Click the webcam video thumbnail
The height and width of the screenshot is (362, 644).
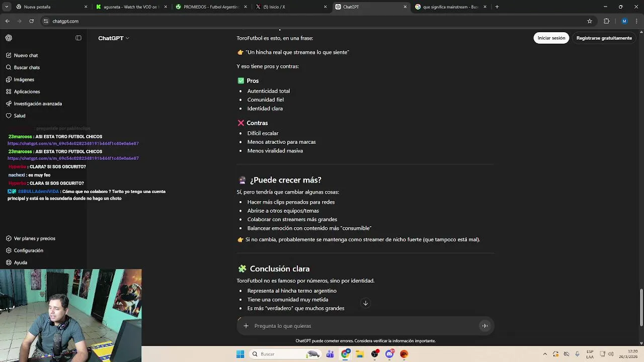(x=70, y=315)
